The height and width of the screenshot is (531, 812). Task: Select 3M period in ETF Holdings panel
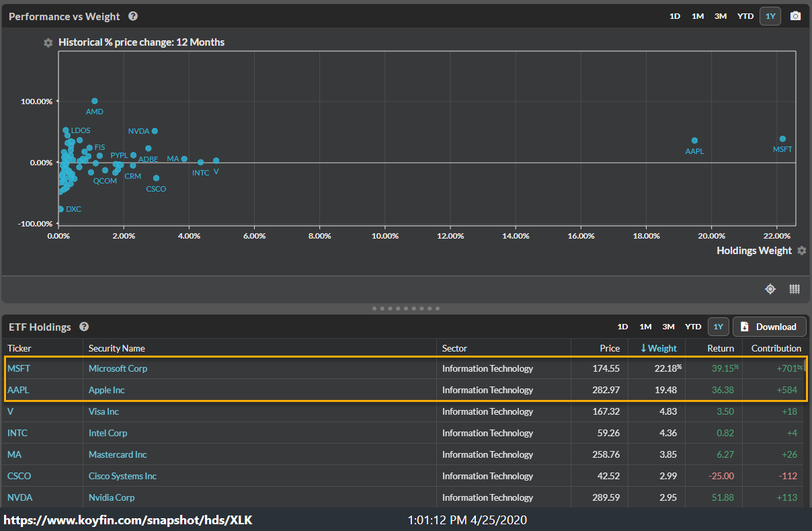tap(668, 327)
